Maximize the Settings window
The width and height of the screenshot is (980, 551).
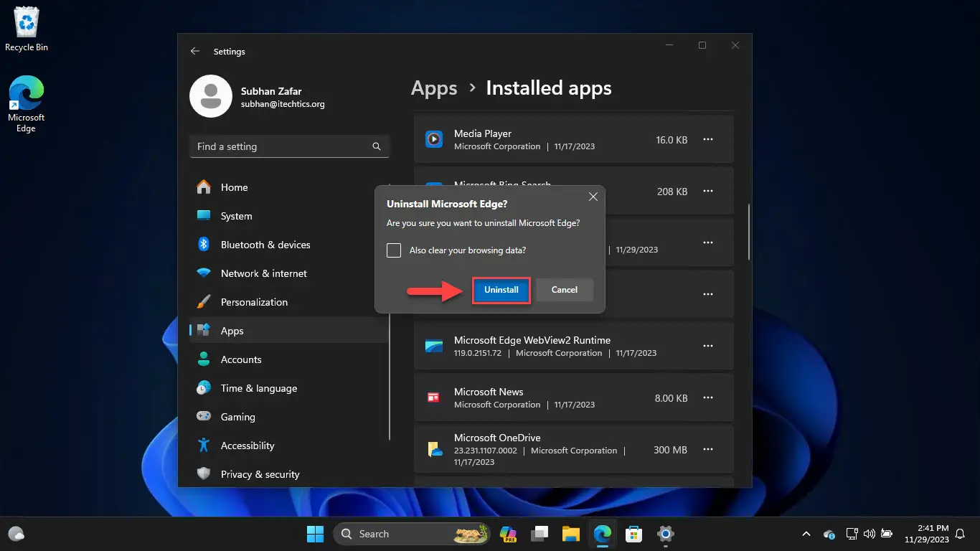pos(702,45)
